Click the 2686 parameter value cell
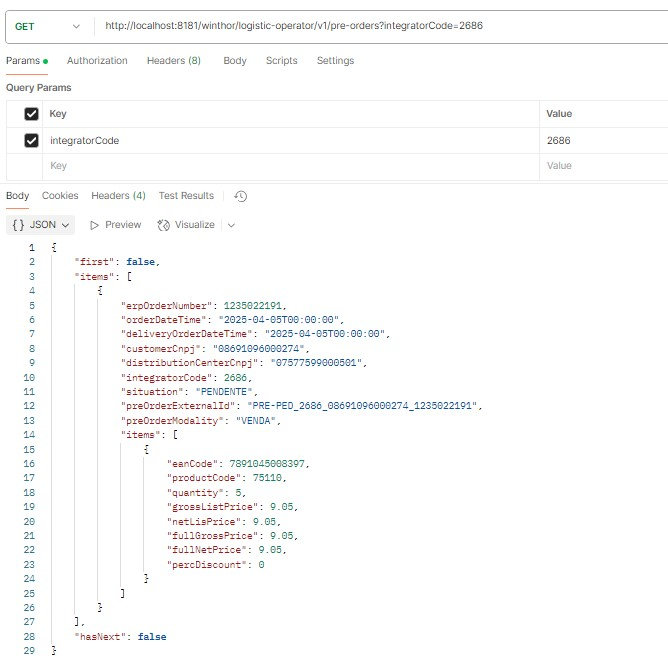The height and width of the screenshot is (666, 668). [x=600, y=141]
